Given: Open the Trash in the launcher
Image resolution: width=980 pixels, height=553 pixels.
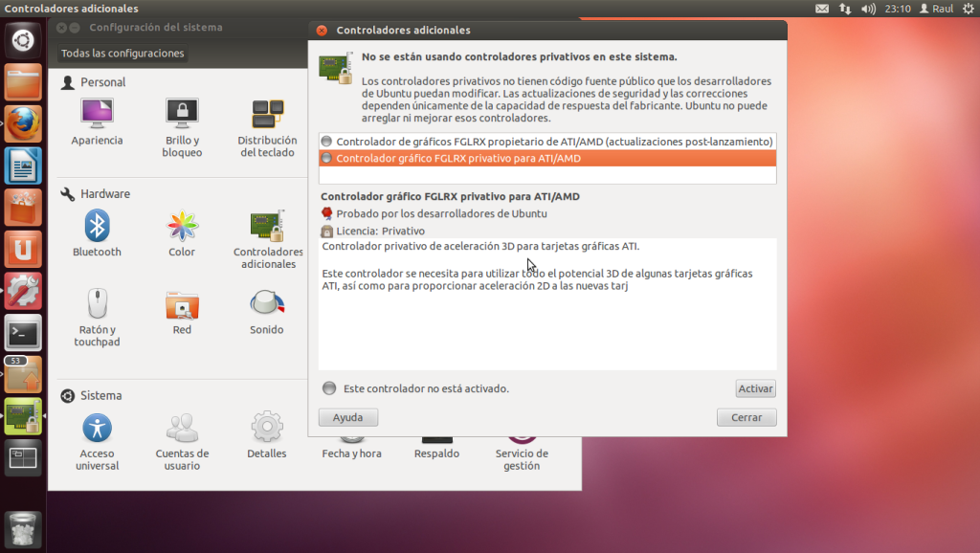Looking at the screenshot, I should (23, 530).
